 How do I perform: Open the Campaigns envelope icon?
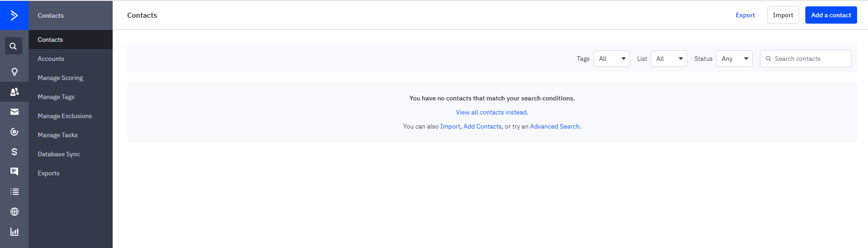pyautogui.click(x=15, y=112)
